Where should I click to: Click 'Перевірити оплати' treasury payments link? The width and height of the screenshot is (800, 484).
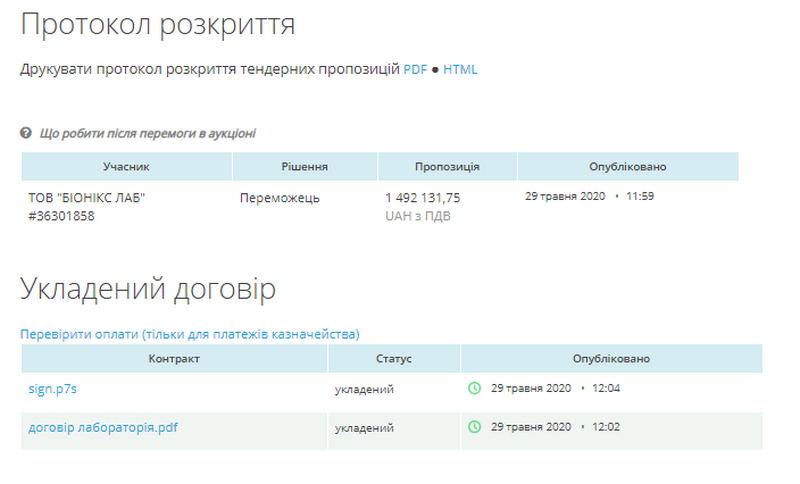tap(189, 334)
